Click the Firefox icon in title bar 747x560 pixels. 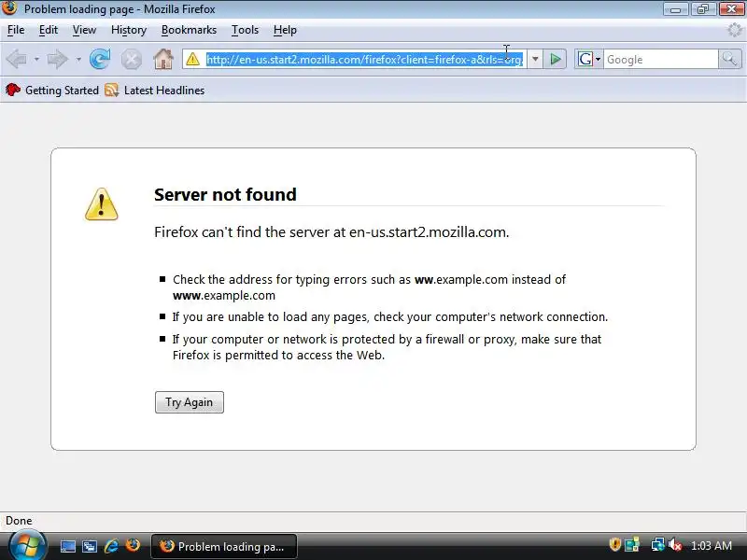click(9, 8)
